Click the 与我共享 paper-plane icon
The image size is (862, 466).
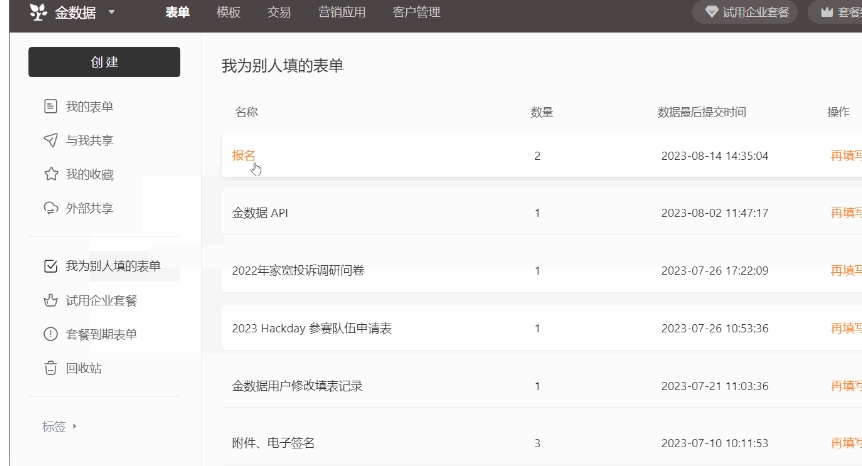point(51,140)
